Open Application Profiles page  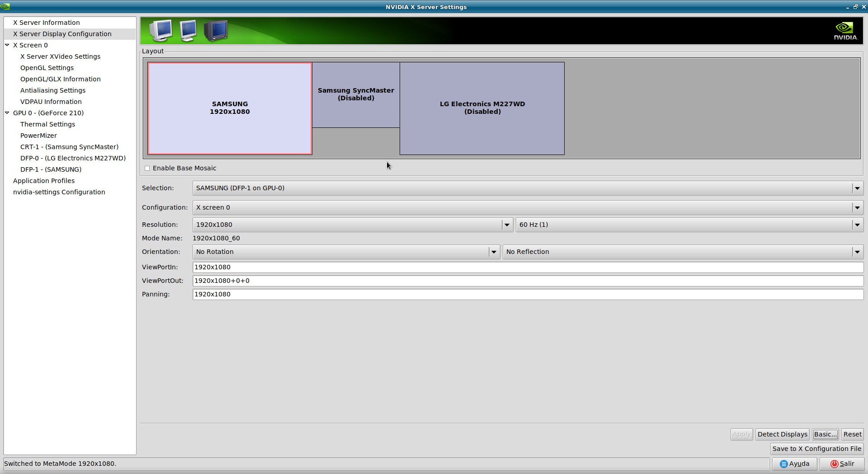(x=70, y=181)
